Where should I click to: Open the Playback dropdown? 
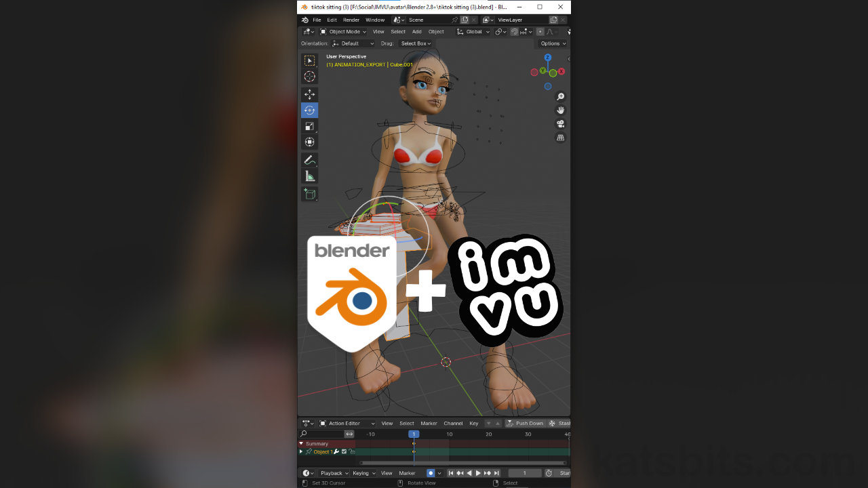pos(334,473)
